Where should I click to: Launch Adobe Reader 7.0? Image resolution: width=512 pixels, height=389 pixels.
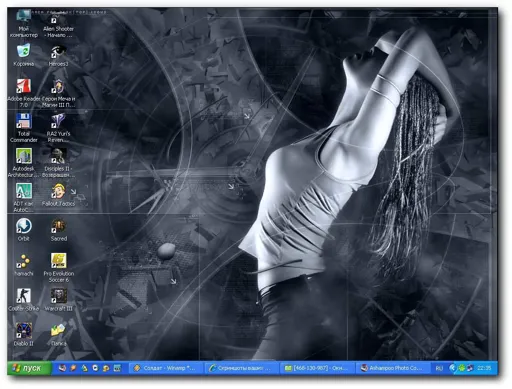point(23,93)
